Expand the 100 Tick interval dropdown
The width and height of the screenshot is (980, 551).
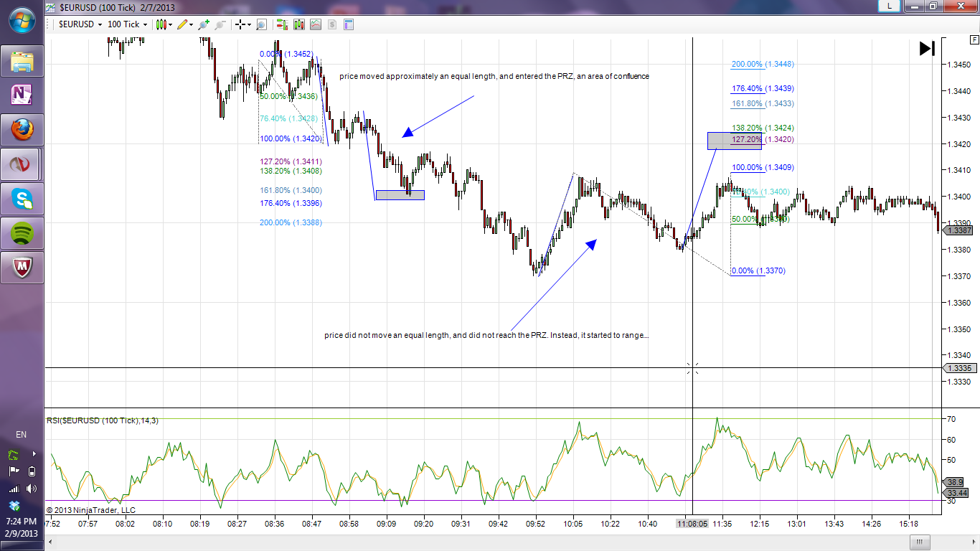click(127, 24)
